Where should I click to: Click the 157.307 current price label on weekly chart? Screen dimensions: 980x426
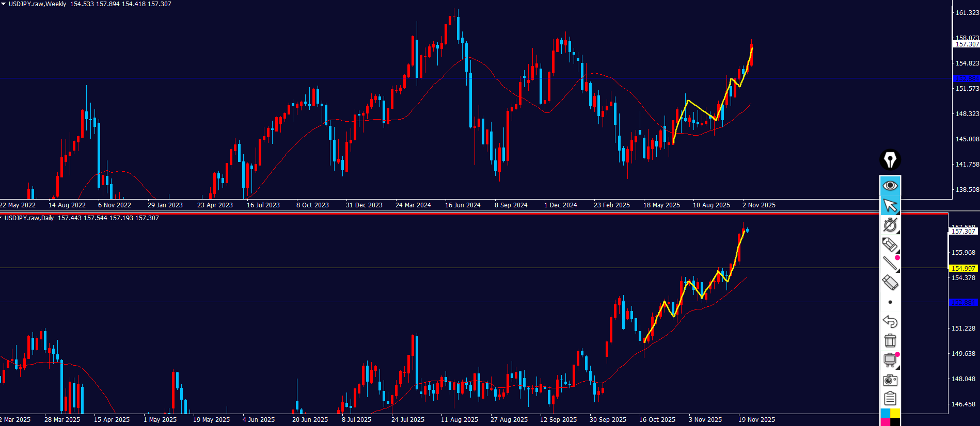tap(966, 44)
